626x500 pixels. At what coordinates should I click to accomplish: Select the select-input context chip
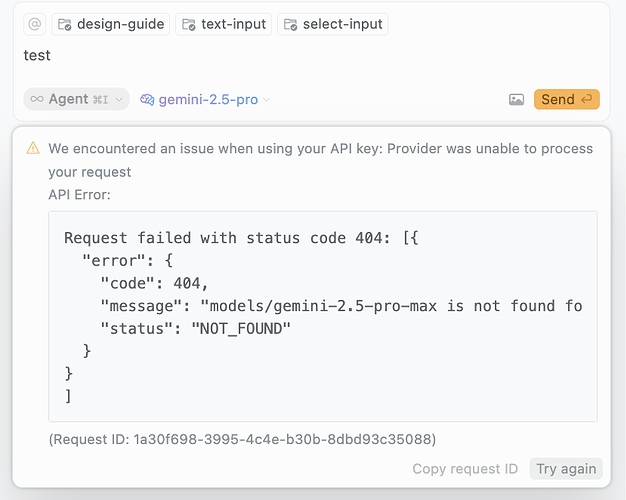(x=332, y=24)
